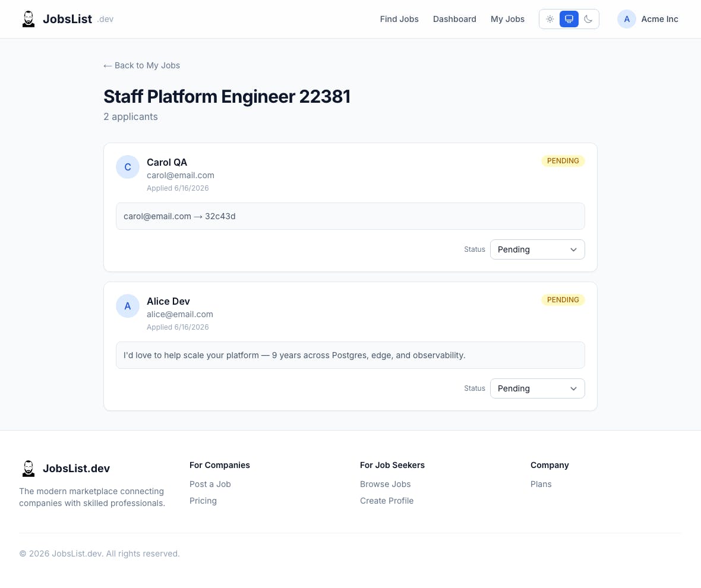Click the footer JobsList.dev brand name
This screenshot has height=588, width=701.
[76, 469]
